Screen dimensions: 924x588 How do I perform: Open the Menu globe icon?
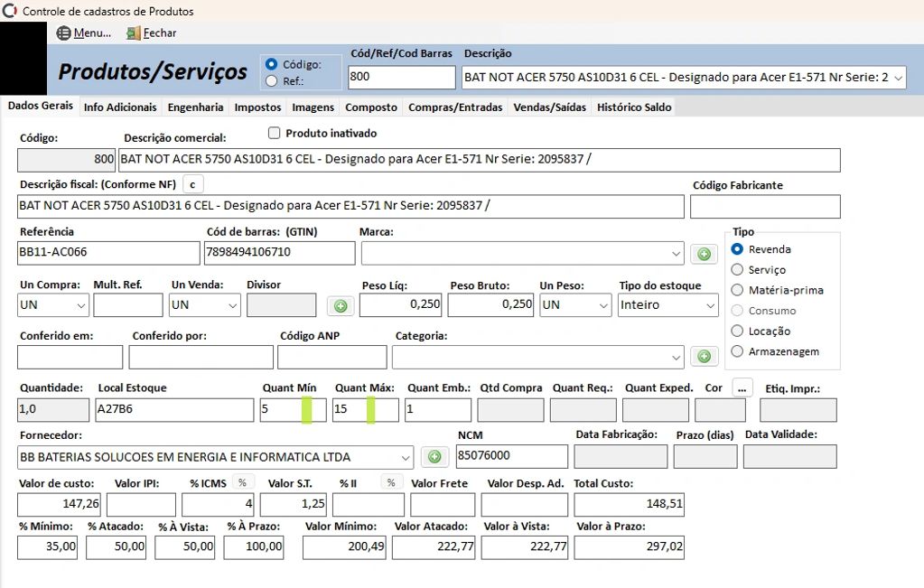(64, 33)
